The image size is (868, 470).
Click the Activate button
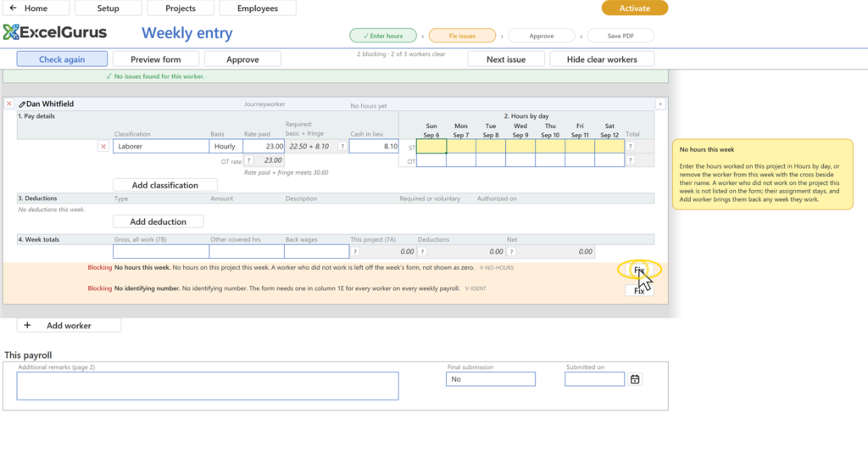point(634,8)
